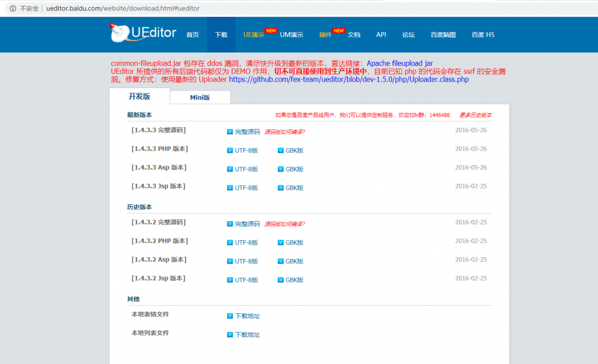Click UTF-8 download icon in 1.4.3.2 Asp row
The image size is (598, 364).
pos(230,261)
